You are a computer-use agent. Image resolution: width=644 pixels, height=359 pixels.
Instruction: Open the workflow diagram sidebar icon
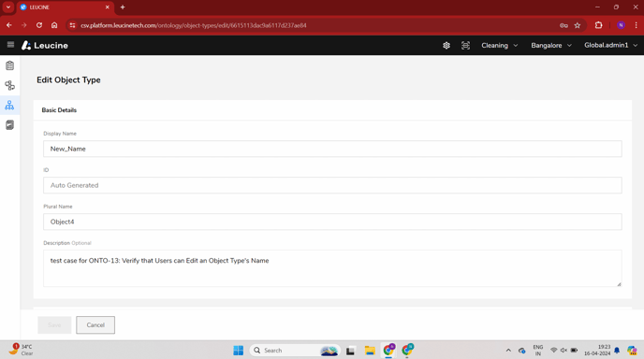[x=10, y=85]
